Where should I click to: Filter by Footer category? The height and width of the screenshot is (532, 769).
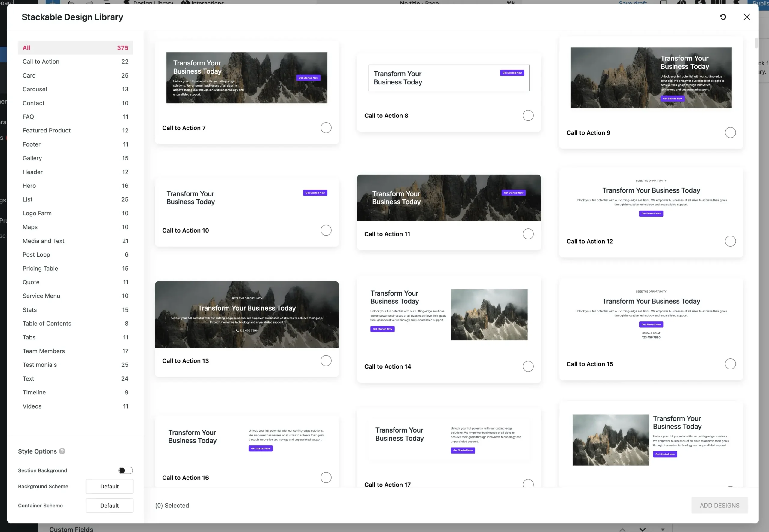point(75,144)
